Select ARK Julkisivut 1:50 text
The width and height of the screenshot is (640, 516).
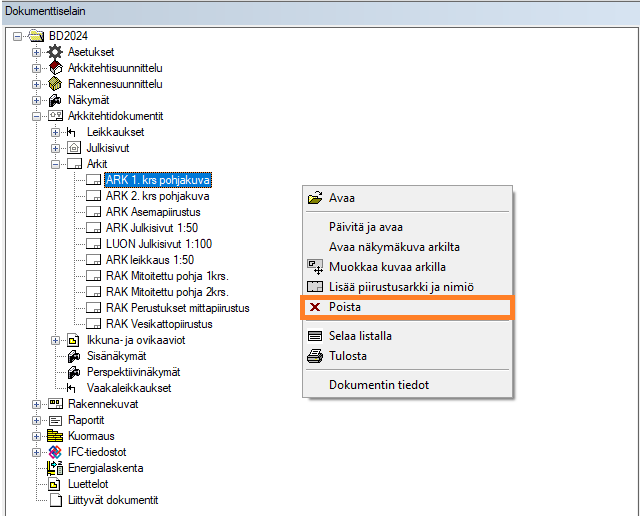pyautogui.click(x=152, y=228)
